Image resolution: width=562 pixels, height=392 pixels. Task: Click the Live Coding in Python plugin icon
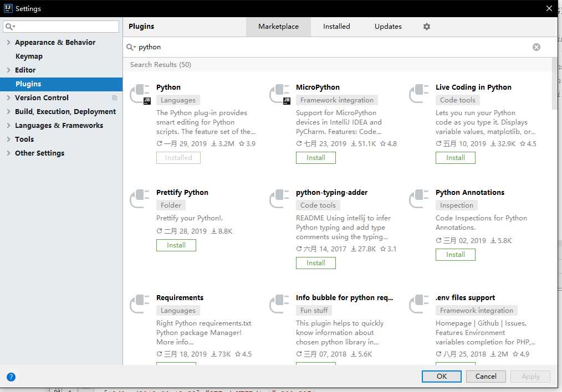(419, 94)
